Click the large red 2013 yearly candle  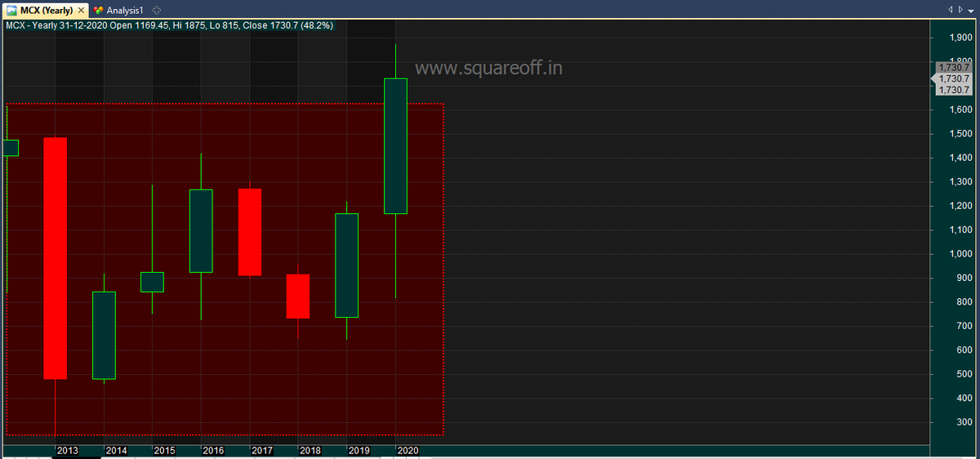(x=55, y=258)
